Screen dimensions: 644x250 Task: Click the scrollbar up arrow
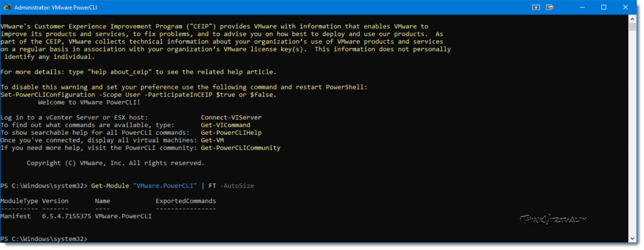632,18
